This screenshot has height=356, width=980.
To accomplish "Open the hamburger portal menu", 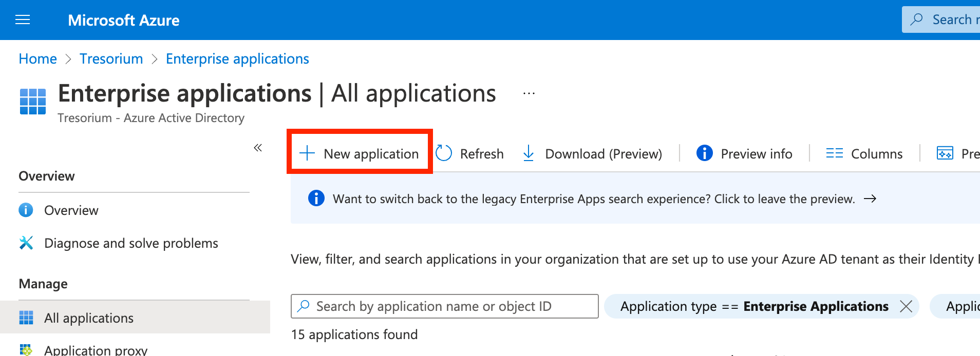I will click(x=23, y=20).
